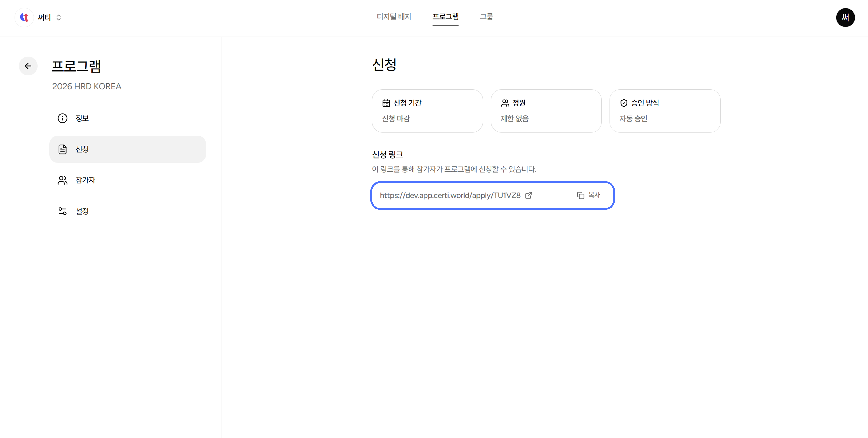868x438 pixels.
Task: Click the 2026 HRD KOREA program name
Action: [87, 87]
